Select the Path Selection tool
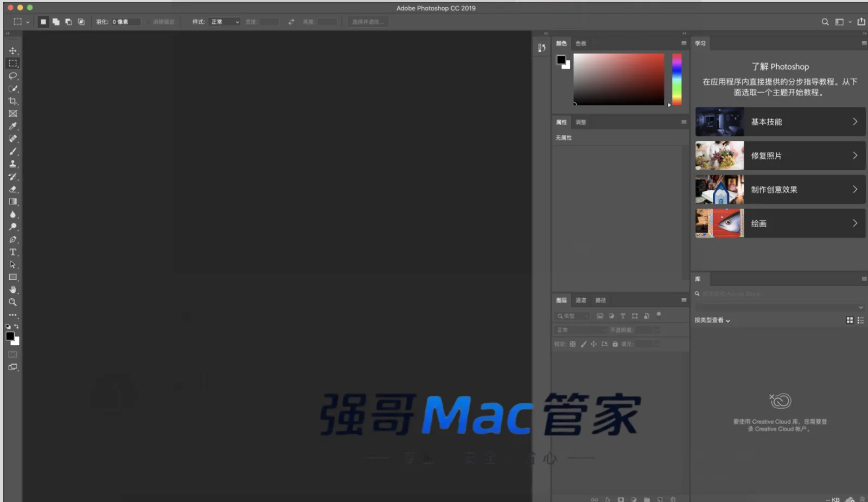Screen dimensions: 868x502 [x=13, y=265]
